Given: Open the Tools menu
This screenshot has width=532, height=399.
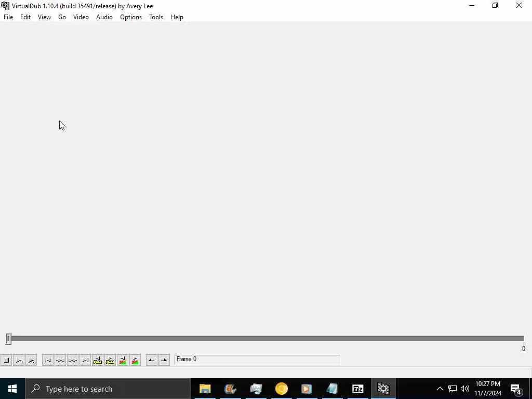Looking at the screenshot, I should pyautogui.click(x=156, y=17).
